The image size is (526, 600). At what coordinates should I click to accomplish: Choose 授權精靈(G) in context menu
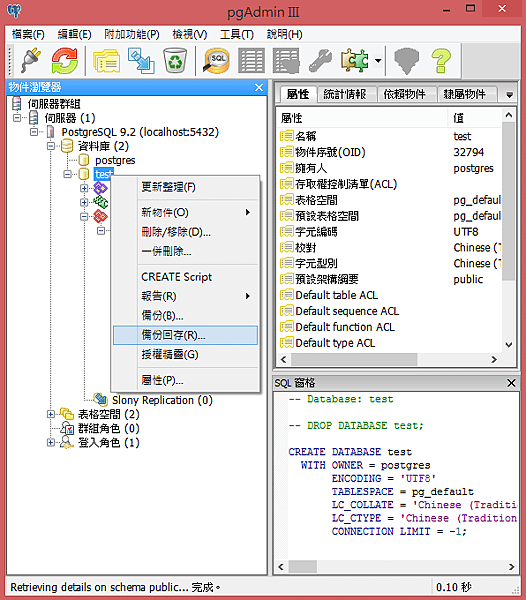click(185, 355)
